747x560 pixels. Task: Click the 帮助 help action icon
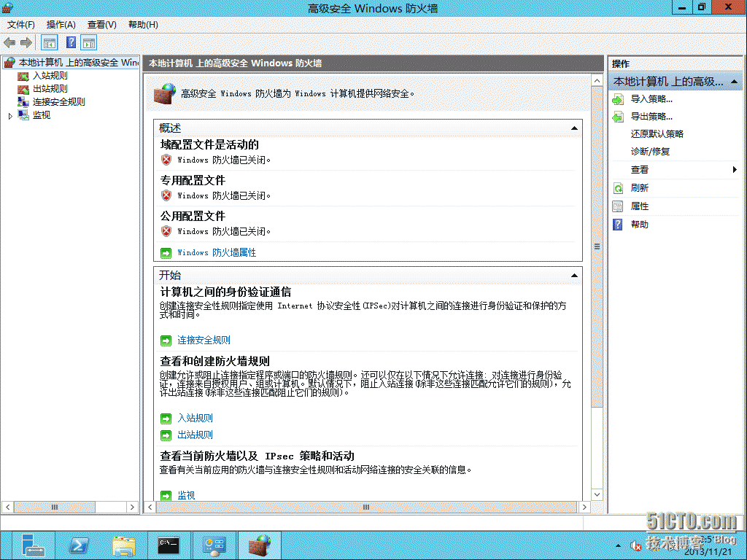coord(618,225)
